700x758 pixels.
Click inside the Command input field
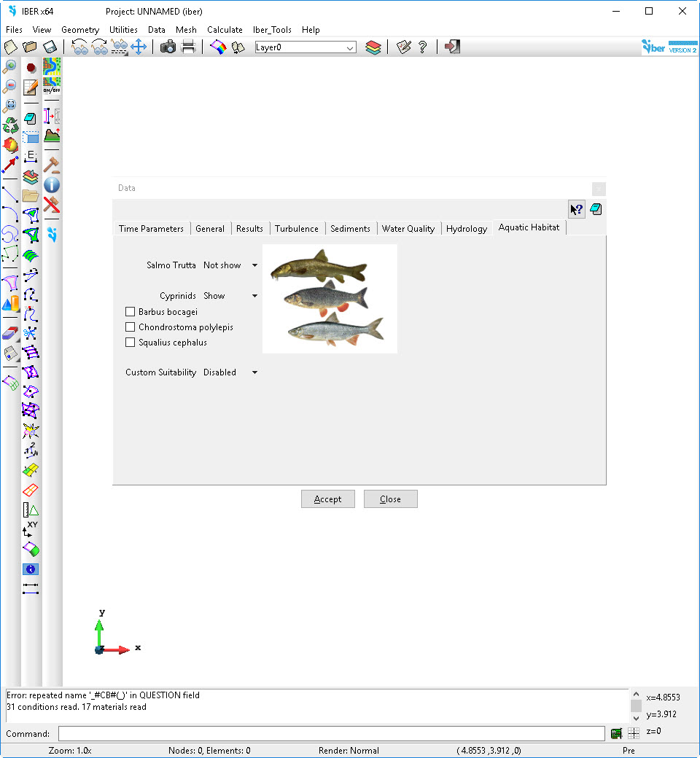[331, 734]
